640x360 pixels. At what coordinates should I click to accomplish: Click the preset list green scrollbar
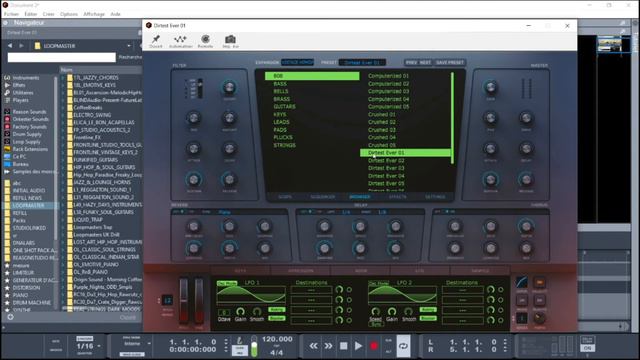[x=452, y=118]
